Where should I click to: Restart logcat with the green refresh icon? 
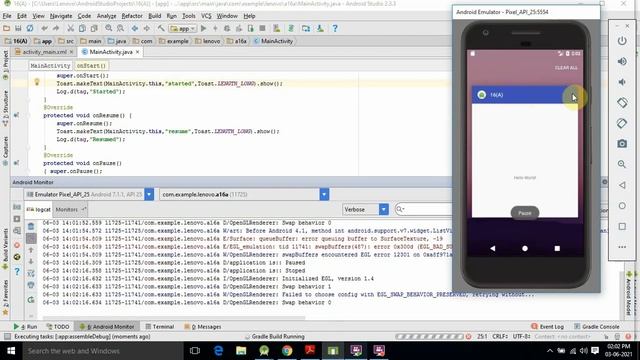(31, 300)
